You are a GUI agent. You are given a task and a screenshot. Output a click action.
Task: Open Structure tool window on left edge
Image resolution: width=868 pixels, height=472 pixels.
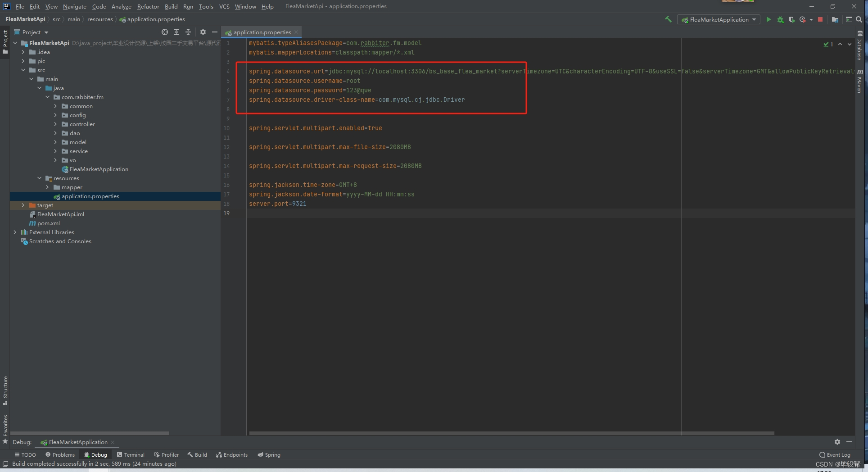coord(5,390)
